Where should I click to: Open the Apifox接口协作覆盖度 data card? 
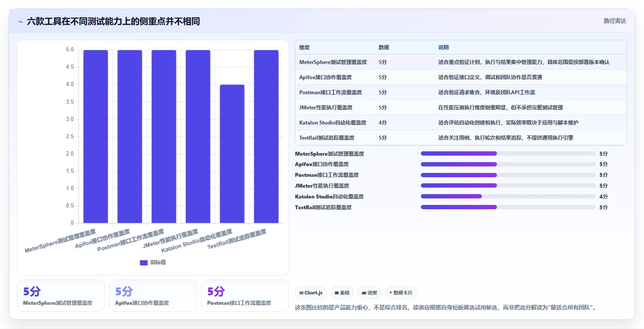pyautogui.click(x=153, y=296)
